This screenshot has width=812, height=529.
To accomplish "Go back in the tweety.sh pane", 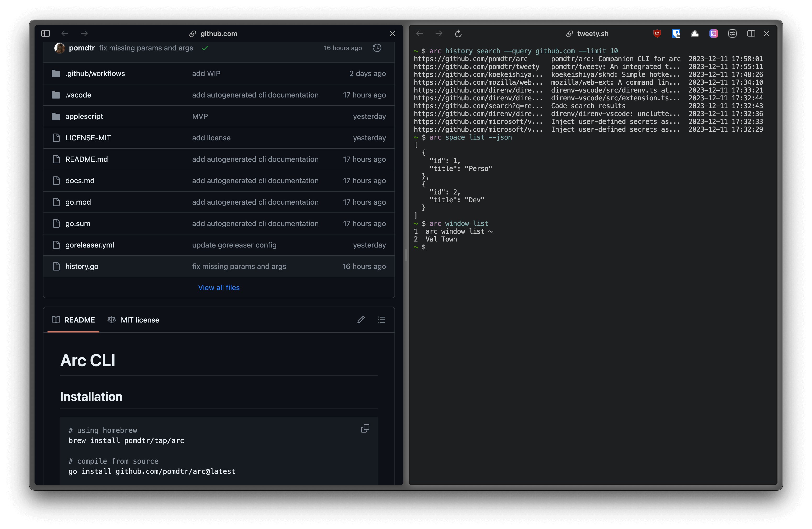I will coord(420,33).
